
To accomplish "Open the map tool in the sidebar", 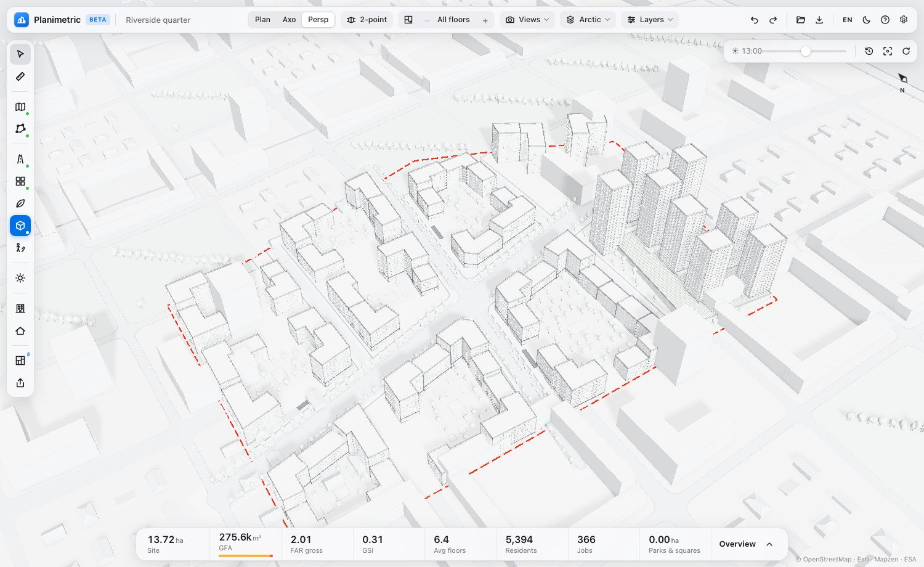I will [20, 107].
